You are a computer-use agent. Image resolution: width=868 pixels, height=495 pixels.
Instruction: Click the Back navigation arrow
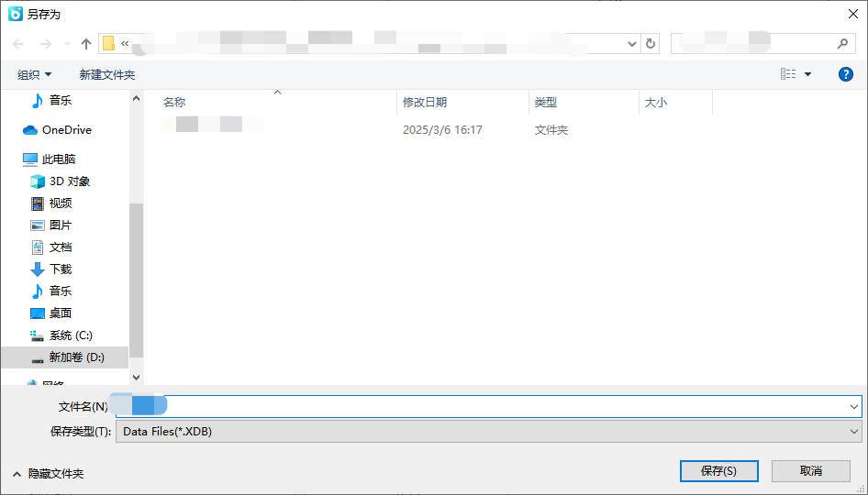(x=19, y=44)
